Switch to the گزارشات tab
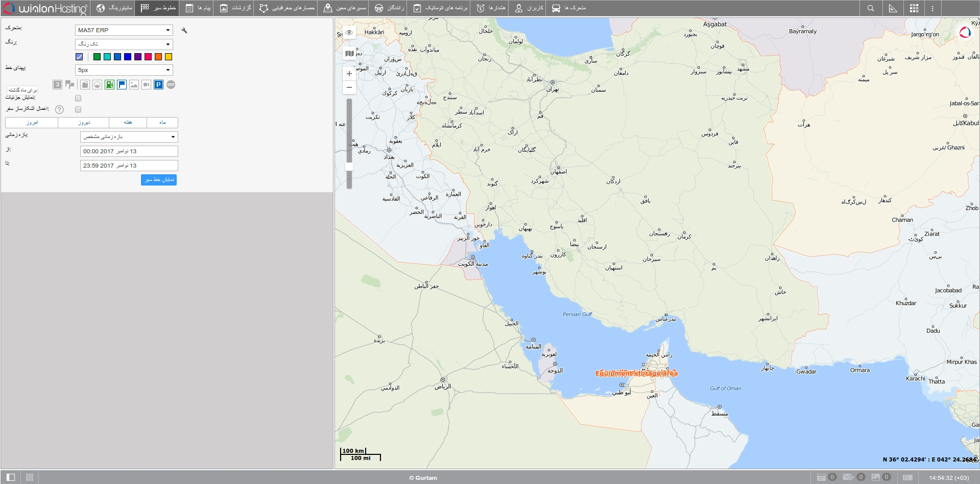The height and width of the screenshot is (484, 980). point(233,8)
